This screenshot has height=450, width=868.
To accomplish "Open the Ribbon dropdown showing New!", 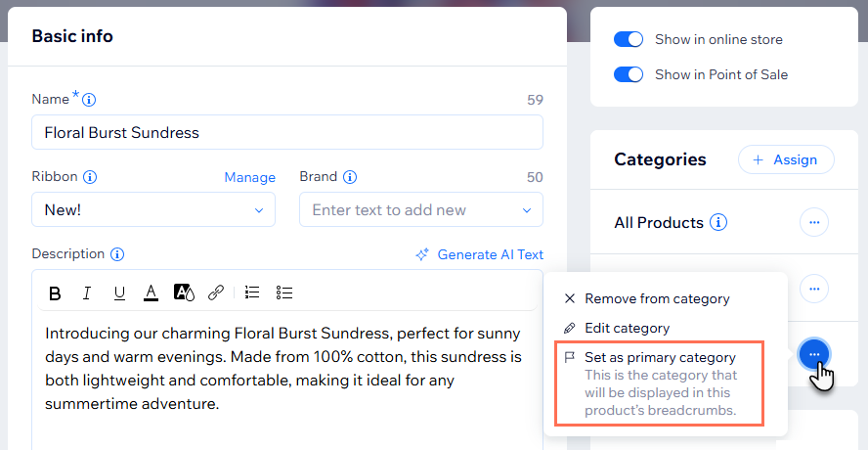I will [x=153, y=209].
